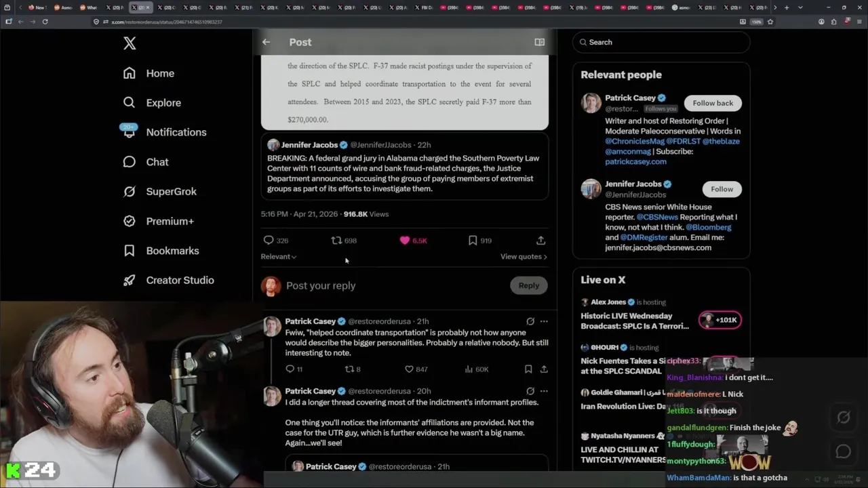Open Patrick Casey's name on 20h reply

tap(311, 391)
